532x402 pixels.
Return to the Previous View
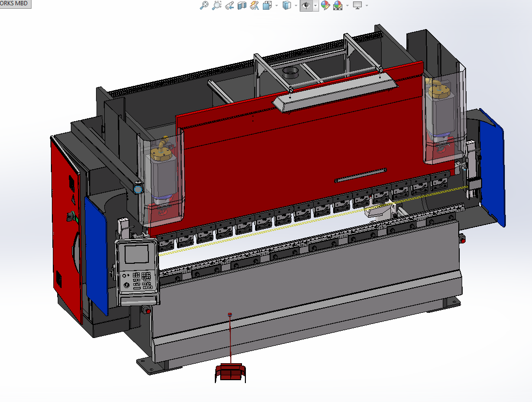[230, 5]
